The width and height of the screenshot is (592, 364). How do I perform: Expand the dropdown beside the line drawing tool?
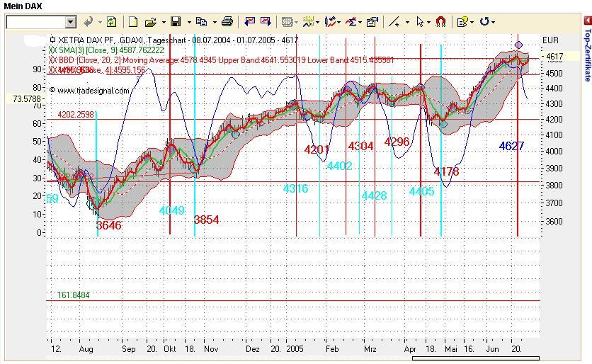pos(407,22)
